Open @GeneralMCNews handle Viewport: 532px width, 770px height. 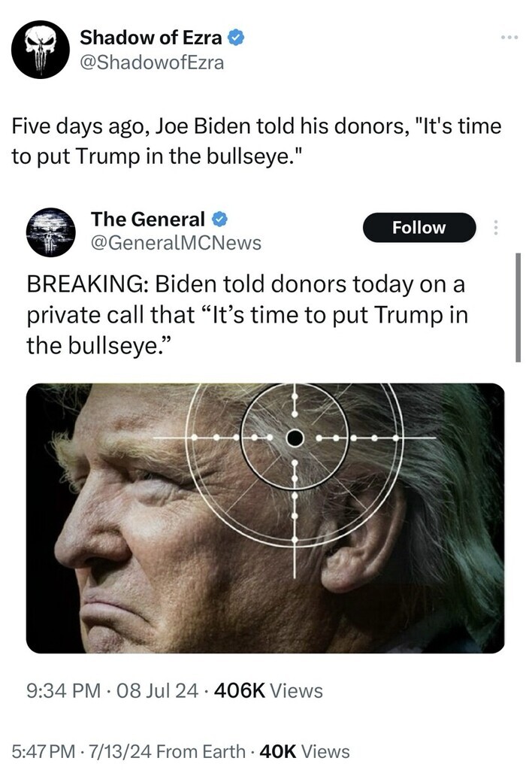click(x=176, y=243)
